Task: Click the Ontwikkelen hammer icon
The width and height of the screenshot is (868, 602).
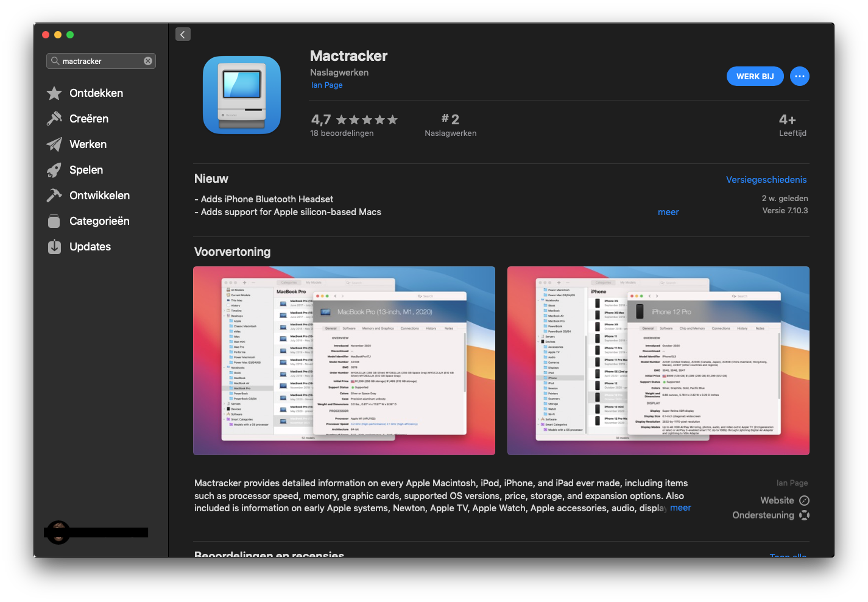Action: (54, 196)
